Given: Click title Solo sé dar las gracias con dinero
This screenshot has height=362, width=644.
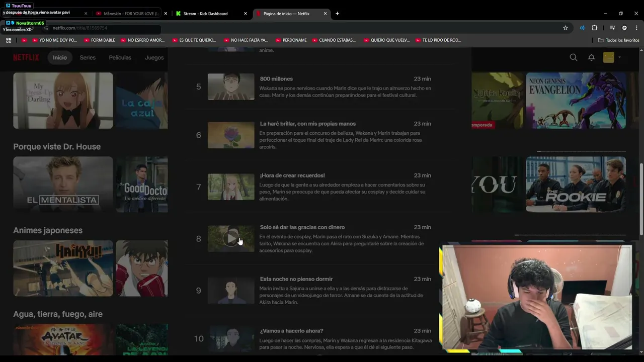Looking at the screenshot, I should point(302,227).
